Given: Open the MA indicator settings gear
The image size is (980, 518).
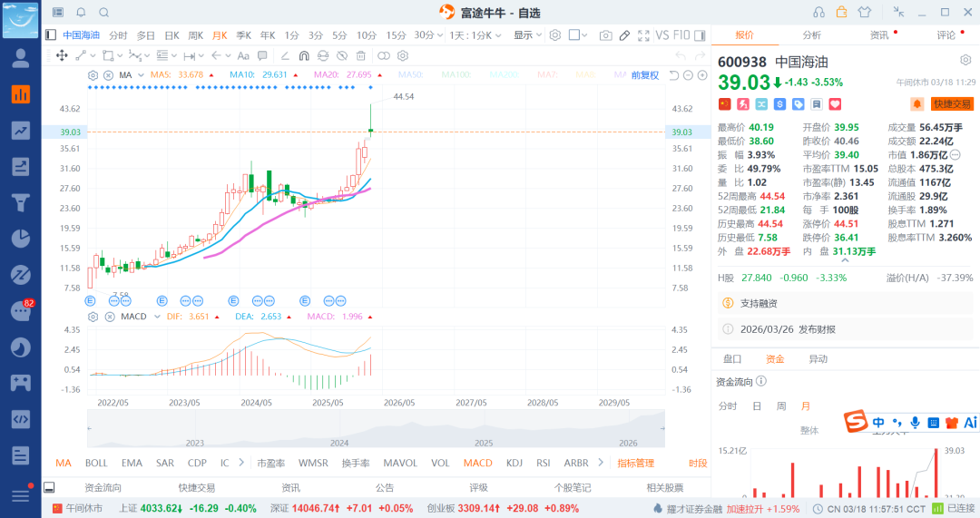Looking at the screenshot, I should click(93, 75).
